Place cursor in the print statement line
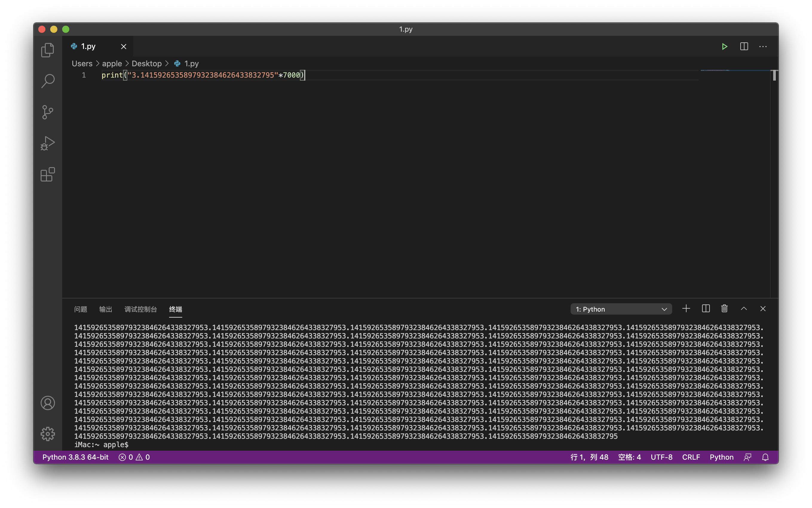 pyautogui.click(x=203, y=75)
